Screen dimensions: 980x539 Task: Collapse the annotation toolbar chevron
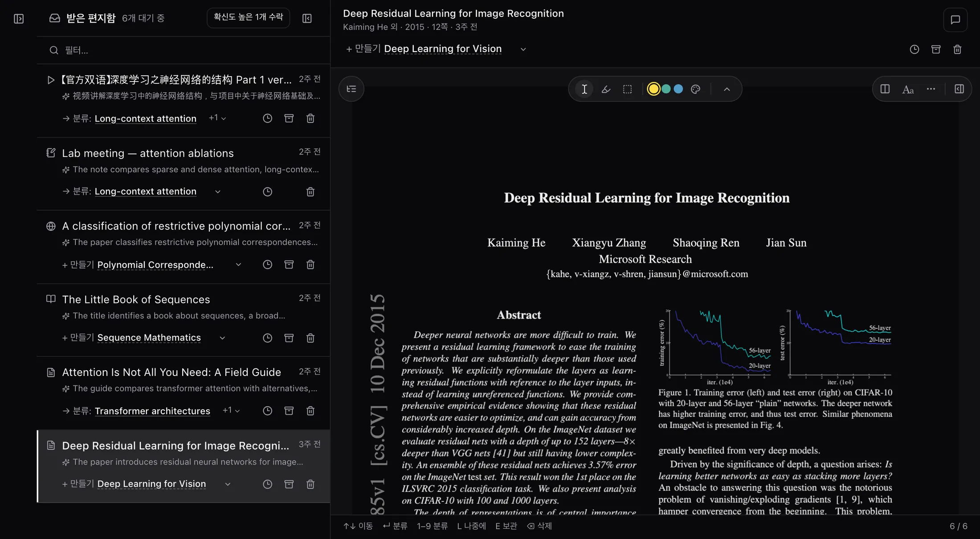tap(727, 89)
